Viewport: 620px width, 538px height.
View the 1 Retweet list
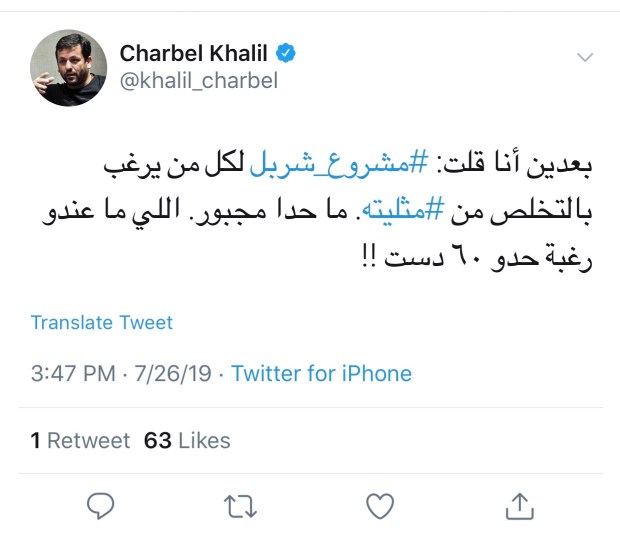tap(80, 440)
